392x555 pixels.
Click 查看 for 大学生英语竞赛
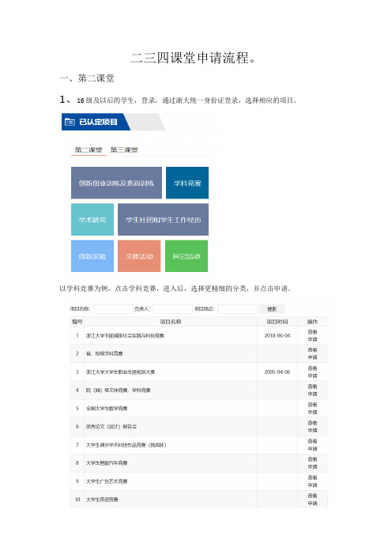(x=312, y=496)
